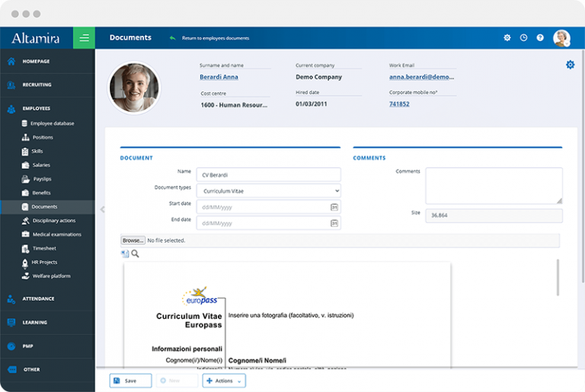The width and height of the screenshot is (585, 392).
Task: Click the anna.berardi work email link
Action: [x=421, y=77]
